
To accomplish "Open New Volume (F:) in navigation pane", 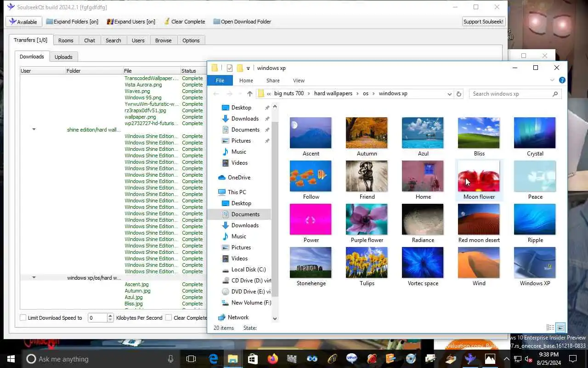I will point(251,303).
